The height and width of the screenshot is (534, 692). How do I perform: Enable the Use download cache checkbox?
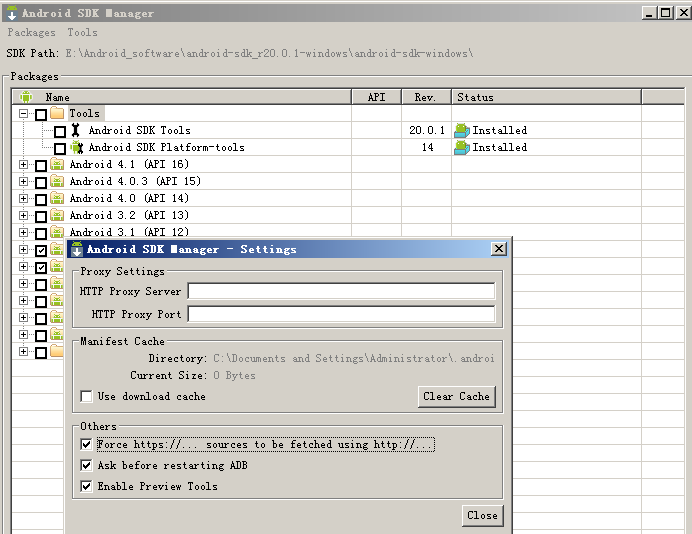[86, 396]
